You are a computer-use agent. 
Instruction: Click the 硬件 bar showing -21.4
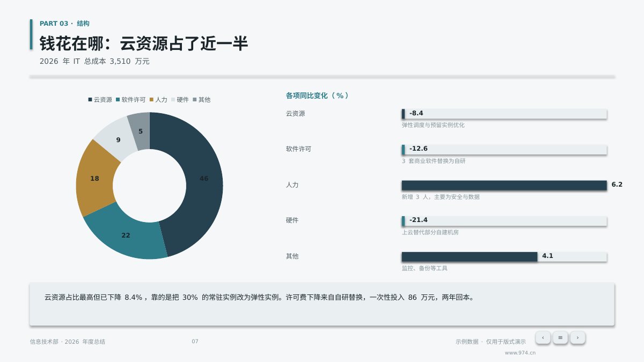pyautogui.click(x=504, y=220)
